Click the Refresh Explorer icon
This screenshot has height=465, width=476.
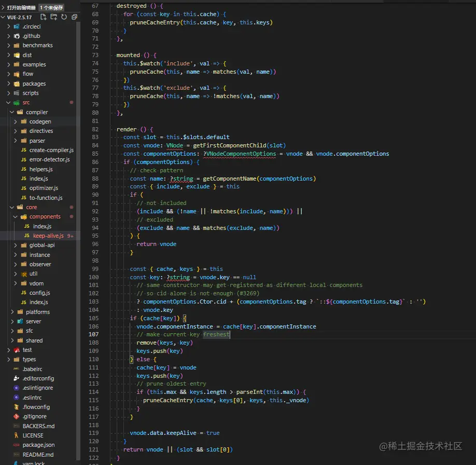coord(64,17)
